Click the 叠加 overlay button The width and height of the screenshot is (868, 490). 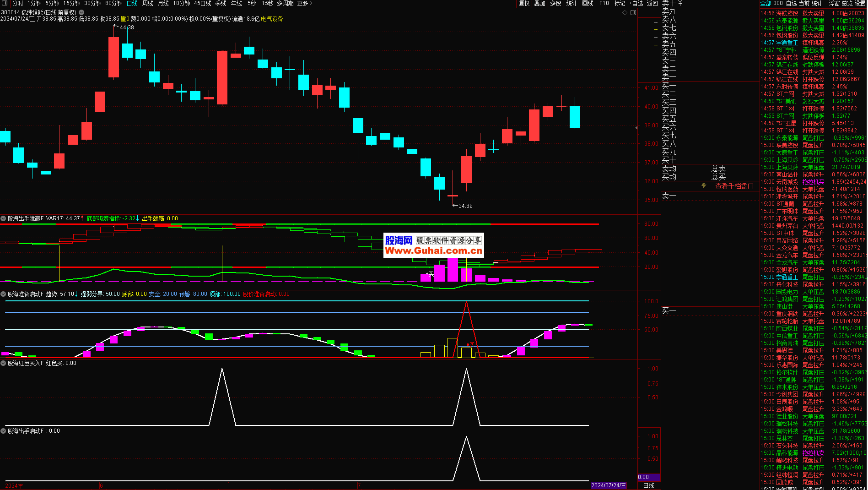pos(540,3)
